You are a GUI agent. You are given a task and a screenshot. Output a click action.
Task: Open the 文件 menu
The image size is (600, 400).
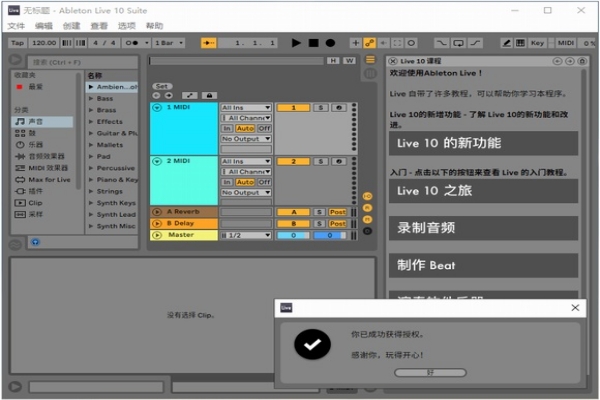click(x=16, y=26)
